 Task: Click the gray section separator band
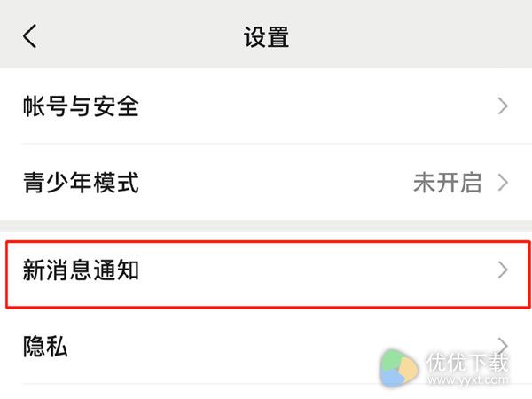[266, 226]
